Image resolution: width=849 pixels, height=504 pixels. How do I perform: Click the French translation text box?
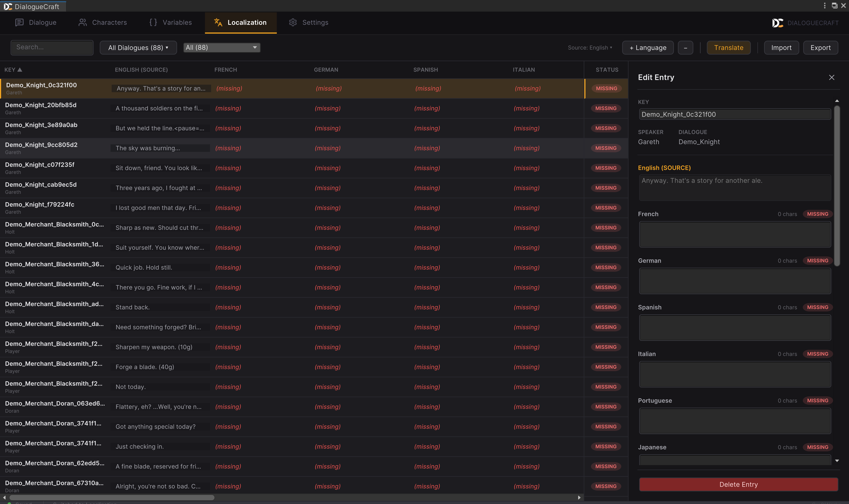[x=735, y=234]
